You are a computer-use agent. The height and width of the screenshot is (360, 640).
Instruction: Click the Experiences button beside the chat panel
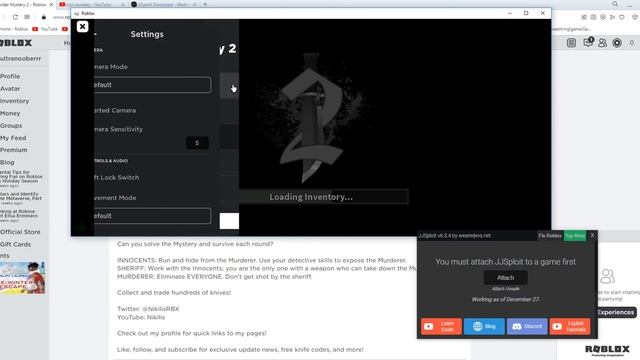click(x=616, y=312)
